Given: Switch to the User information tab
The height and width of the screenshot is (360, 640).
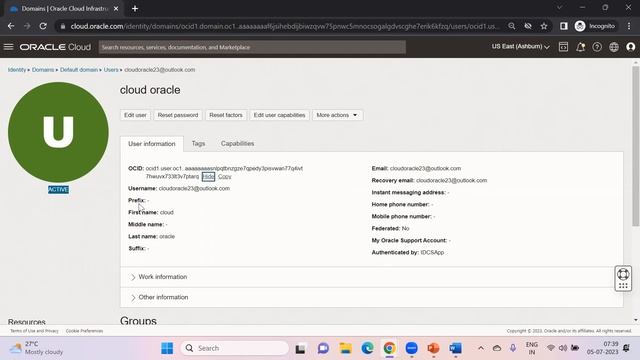Looking at the screenshot, I should 151,144.
